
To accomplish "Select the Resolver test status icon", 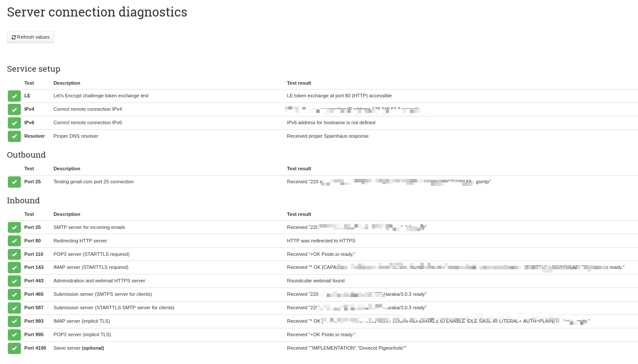I will click(x=14, y=136).
